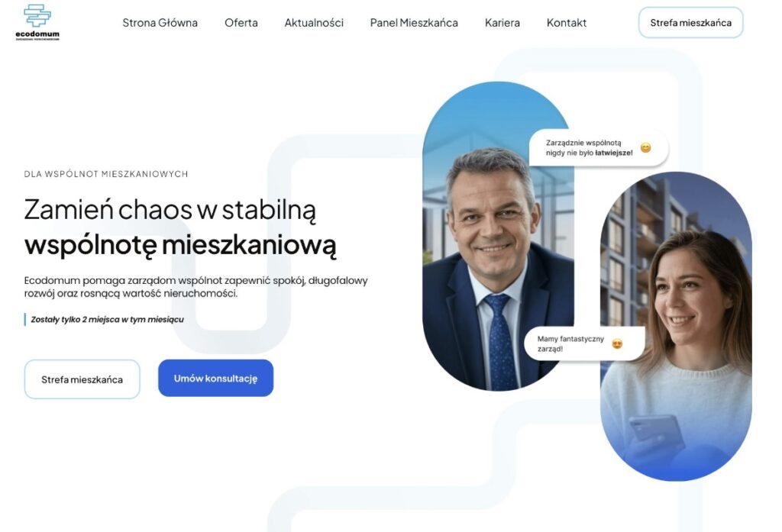782x532 pixels.
Task: Open the Oferta menu item
Action: point(241,23)
